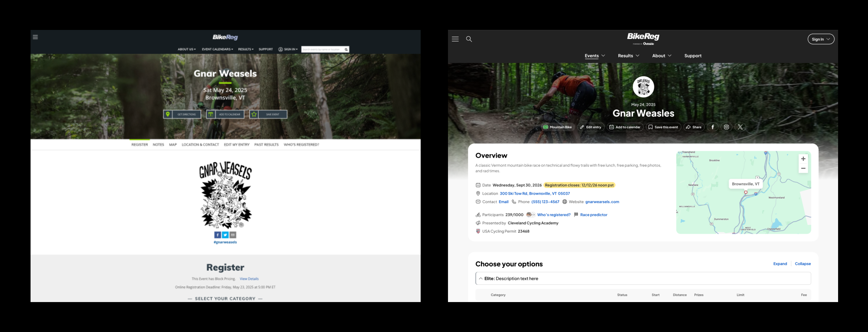
Task: Click Expand under Choose your options
Action: click(x=780, y=264)
